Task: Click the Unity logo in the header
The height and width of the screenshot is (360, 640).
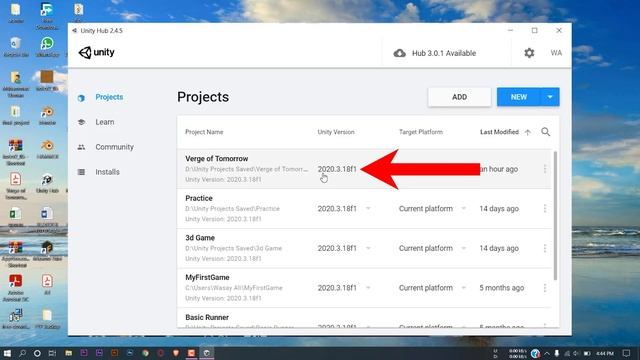Action: point(96,52)
